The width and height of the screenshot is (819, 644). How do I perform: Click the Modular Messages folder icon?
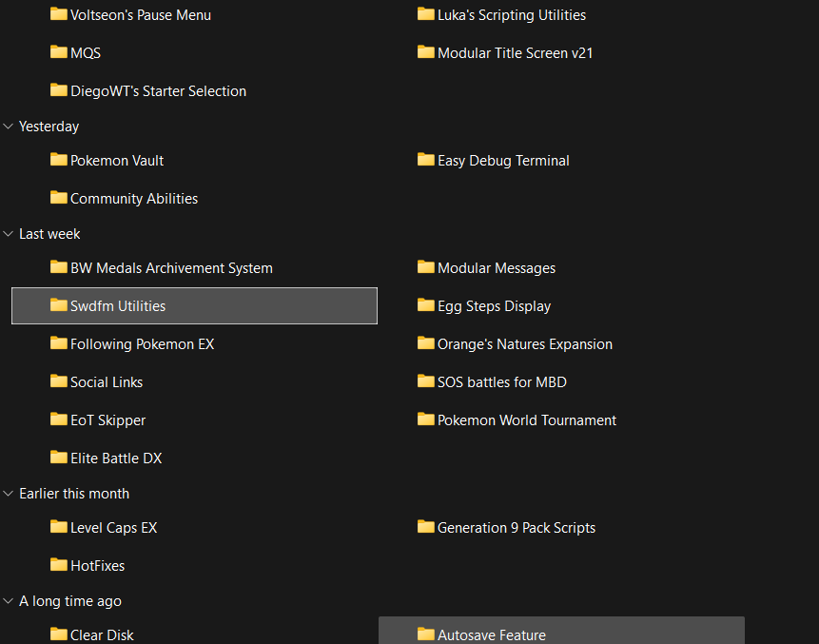[x=426, y=267]
